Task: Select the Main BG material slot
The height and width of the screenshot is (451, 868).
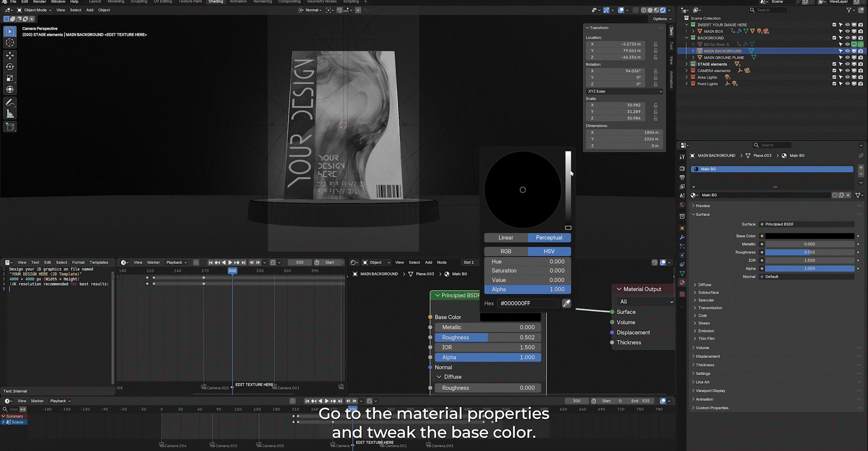Action: 772,169
